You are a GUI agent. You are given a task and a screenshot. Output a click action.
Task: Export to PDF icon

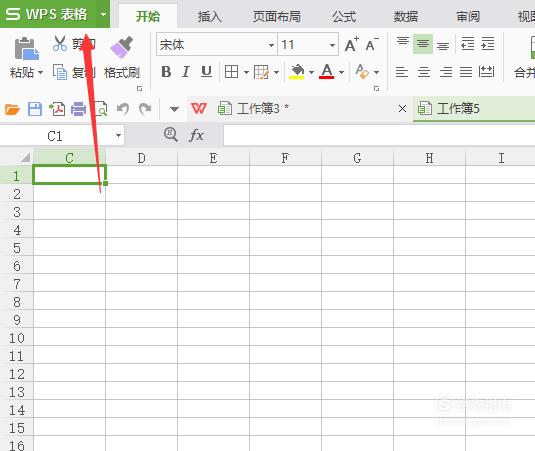pos(57,109)
